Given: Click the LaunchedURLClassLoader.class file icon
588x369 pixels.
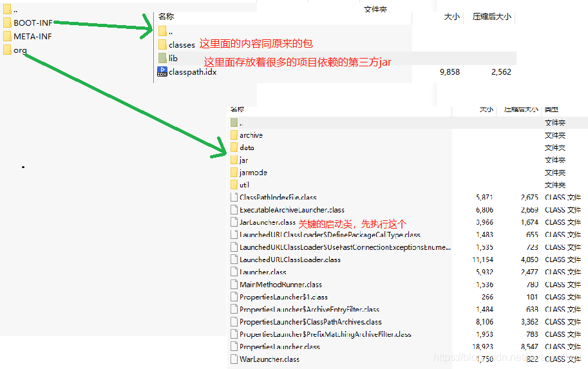Looking at the screenshot, I should [x=234, y=260].
